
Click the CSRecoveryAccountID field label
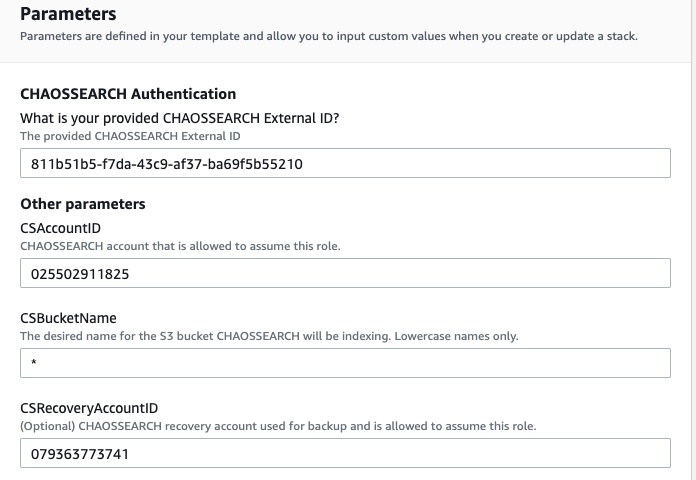pos(89,408)
